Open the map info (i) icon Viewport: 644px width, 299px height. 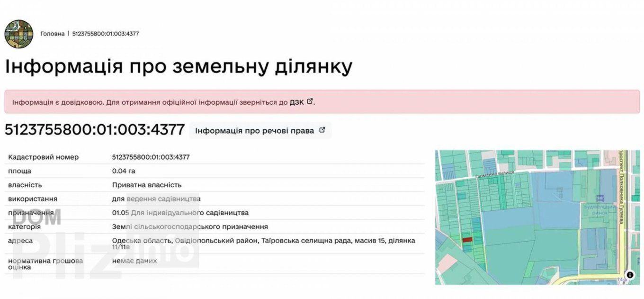click(x=630, y=274)
